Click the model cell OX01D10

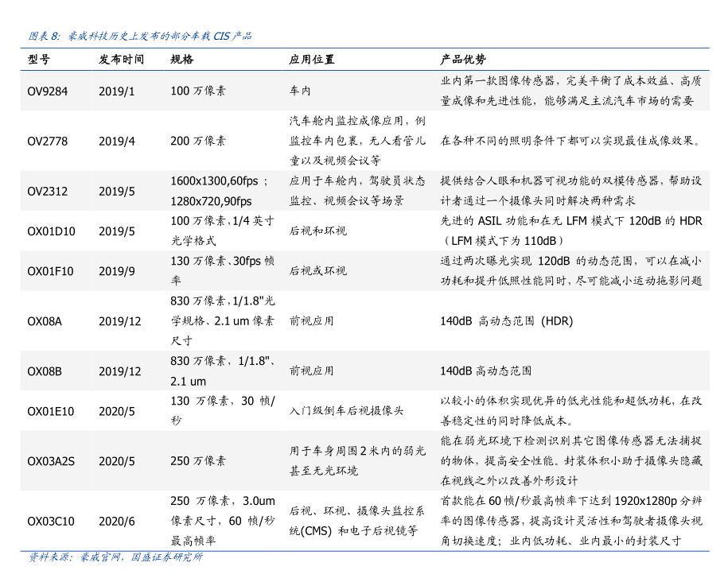(x=51, y=231)
